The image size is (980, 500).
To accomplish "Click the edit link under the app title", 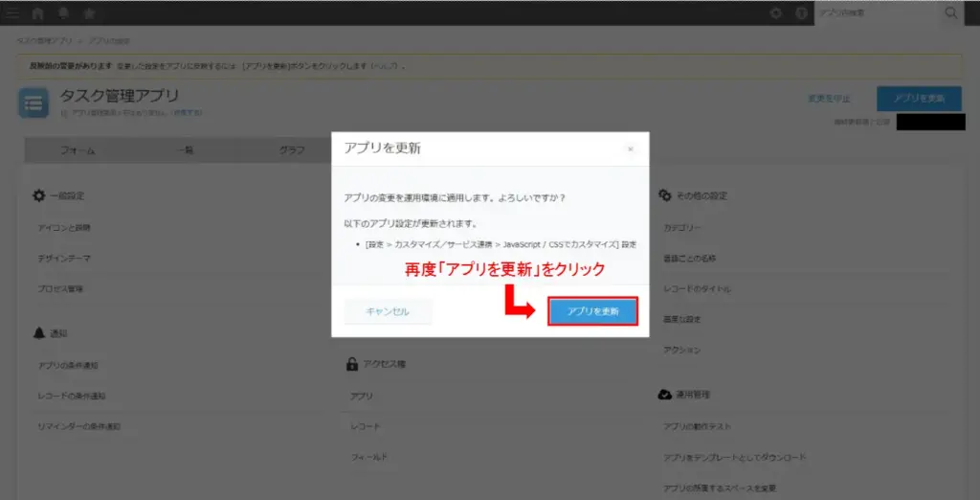I will 188,113.
